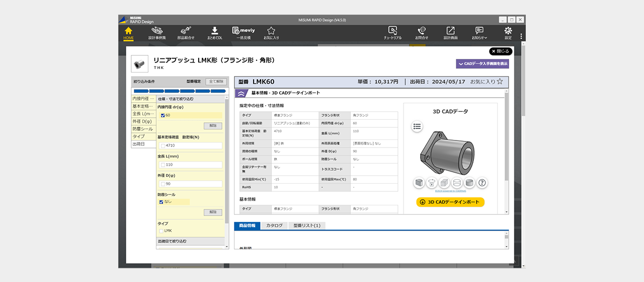This screenshot has width=644, height=282.
Task: Uncheck the 防塵シール なし checkbox
Action: click(x=162, y=202)
